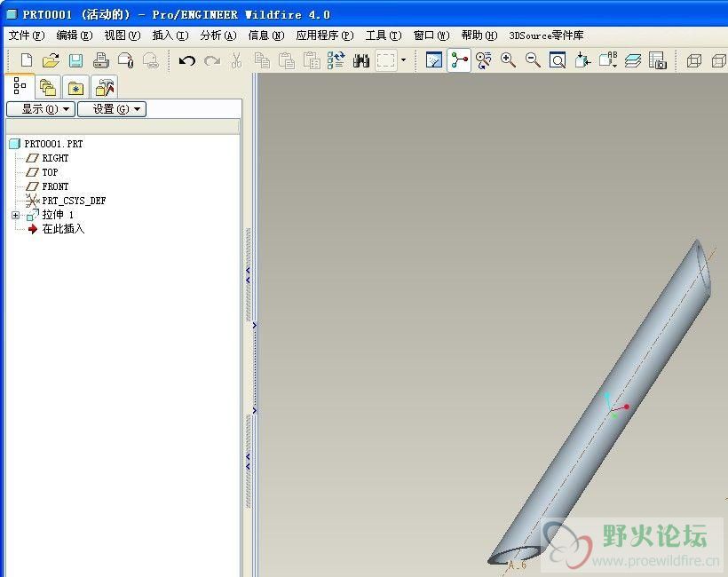Zoom in with the magnifier plus icon
The height and width of the screenshot is (577, 728).
(x=508, y=60)
